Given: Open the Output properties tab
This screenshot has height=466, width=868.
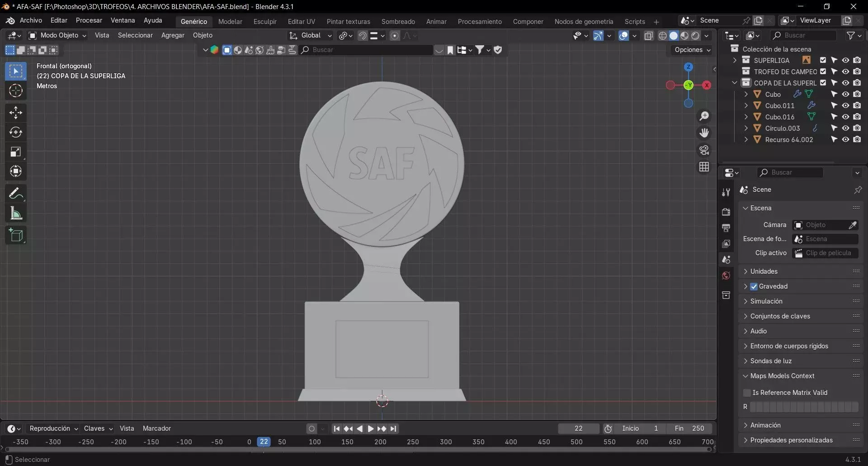Looking at the screenshot, I should click(x=726, y=228).
